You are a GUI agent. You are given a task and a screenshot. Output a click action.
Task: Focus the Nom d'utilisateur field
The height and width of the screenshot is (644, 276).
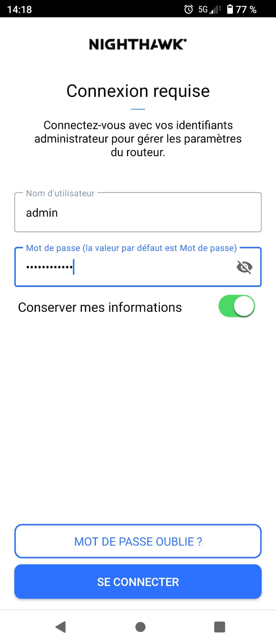[138, 213]
